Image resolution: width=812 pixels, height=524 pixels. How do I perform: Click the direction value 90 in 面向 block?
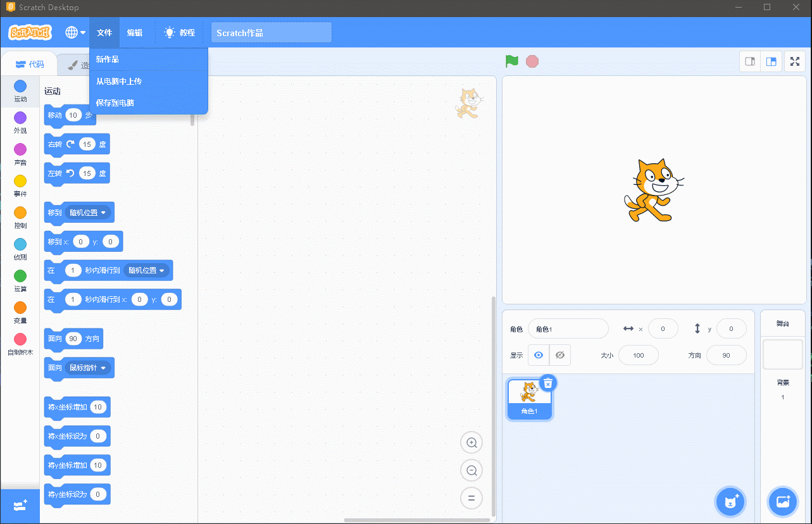click(x=73, y=339)
